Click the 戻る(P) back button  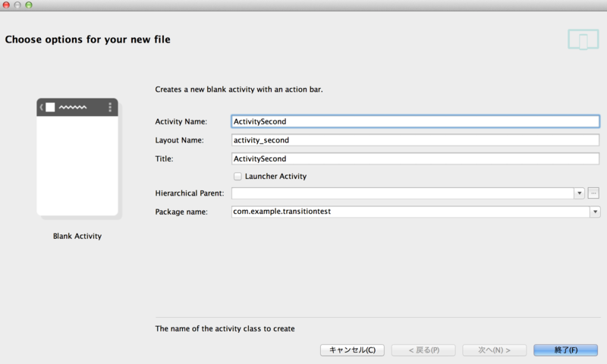point(423,350)
